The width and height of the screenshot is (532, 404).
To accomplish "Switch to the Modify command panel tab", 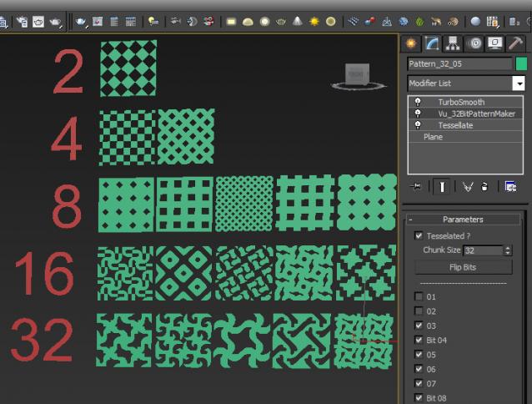I will coord(432,43).
